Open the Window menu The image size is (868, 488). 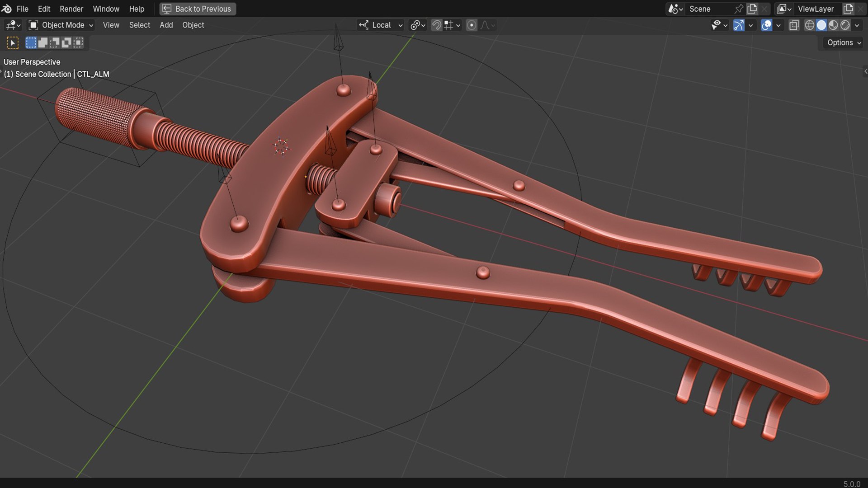tap(106, 9)
